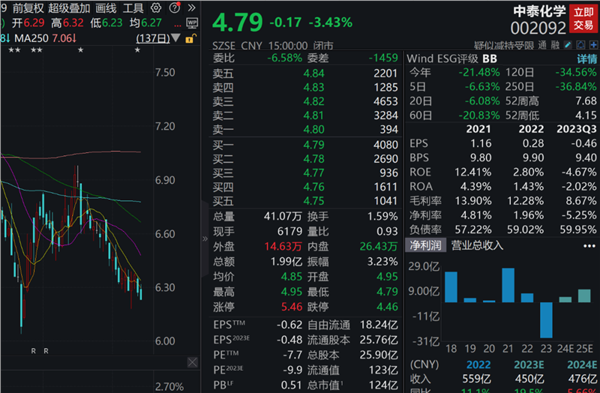
Task: Switch to 营业总收入 tab
Action: coord(477,245)
